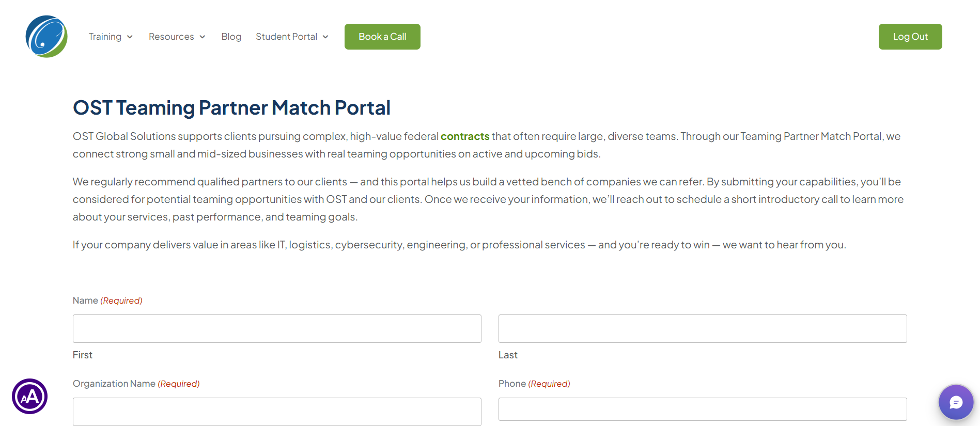Open the chat bubble widget
Image resolution: width=980 pixels, height=426 pixels.
tap(956, 402)
